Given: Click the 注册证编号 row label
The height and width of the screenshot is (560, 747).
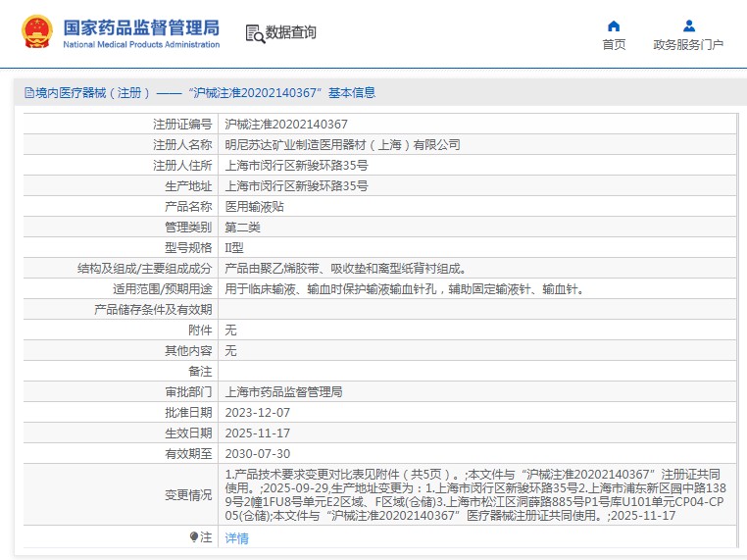Looking at the screenshot, I should (182, 124).
